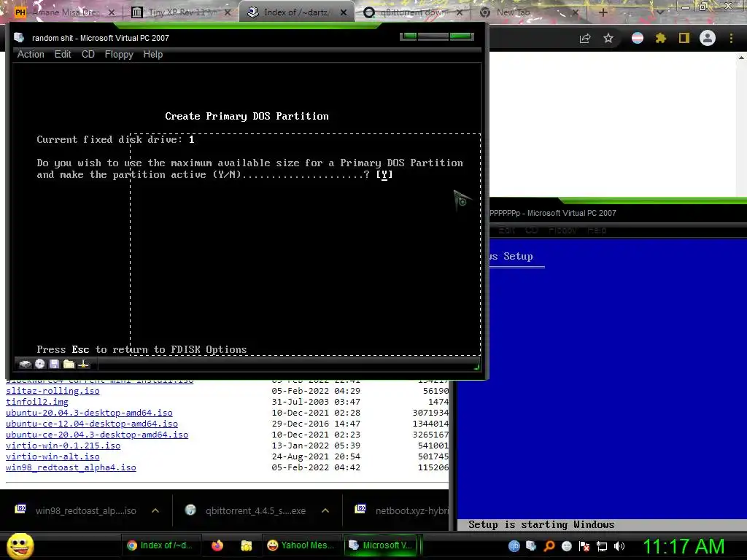Image resolution: width=747 pixels, height=560 pixels.
Task: Close the qBittorrent download tab
Action: (x=460, y=12)
